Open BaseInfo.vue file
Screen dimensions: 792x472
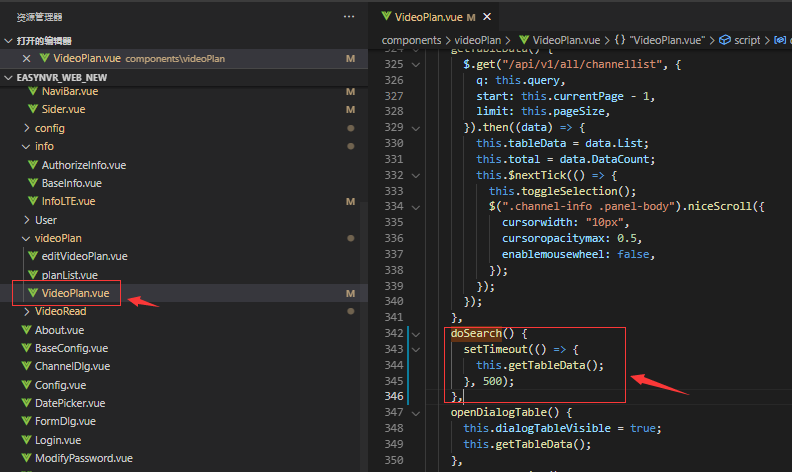click(72, 183)
